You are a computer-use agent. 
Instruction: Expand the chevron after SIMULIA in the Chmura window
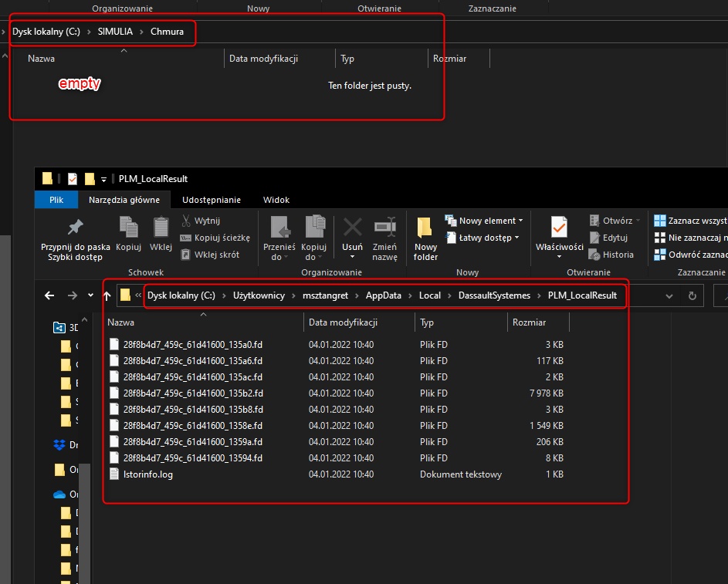coord(141,32)
